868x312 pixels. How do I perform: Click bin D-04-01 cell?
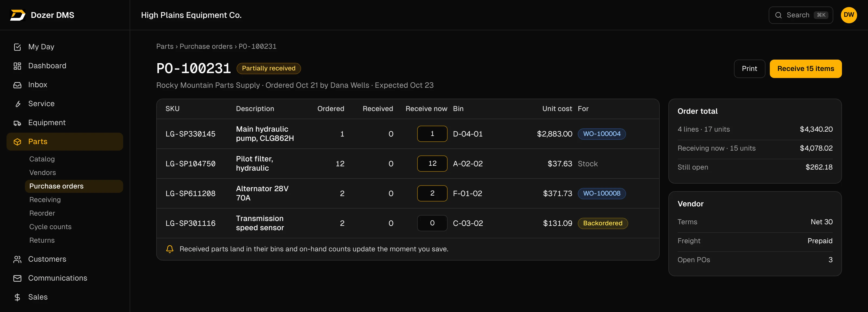point(468,134)
